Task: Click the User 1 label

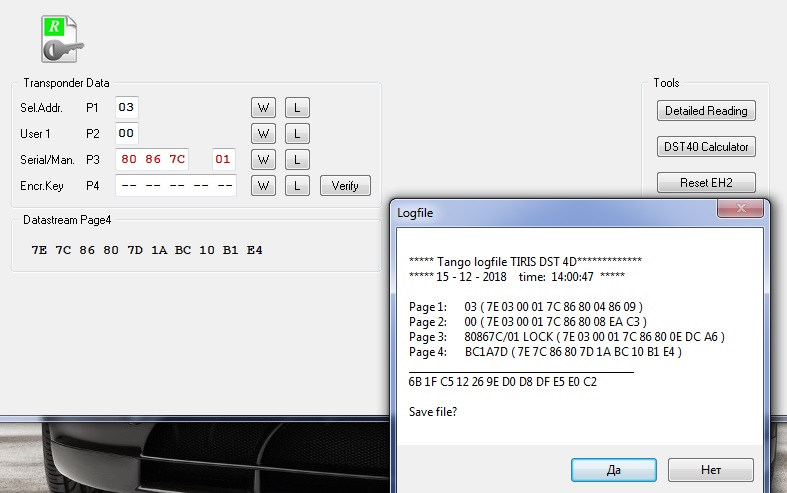Action: [35, 134]
